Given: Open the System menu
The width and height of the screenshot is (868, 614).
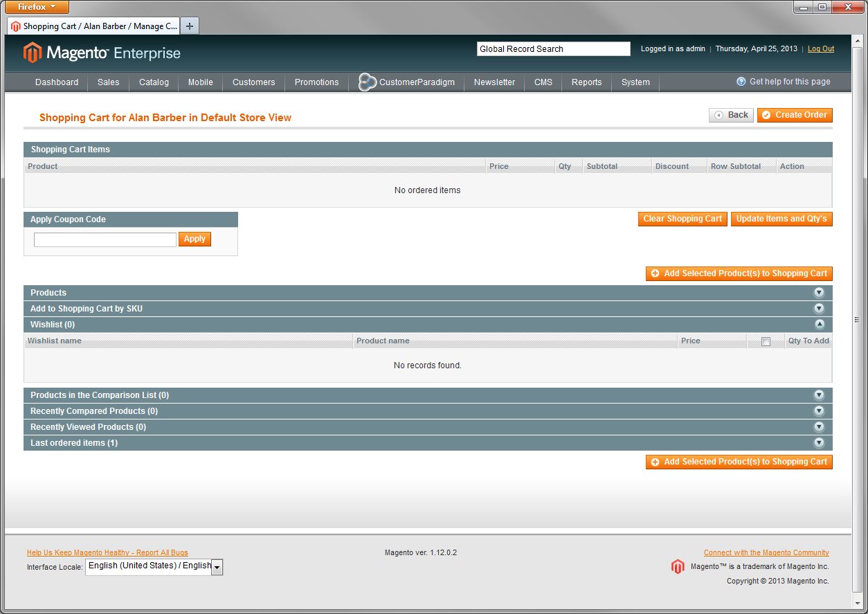Looking at the screenshot, I should coord(635,82).
